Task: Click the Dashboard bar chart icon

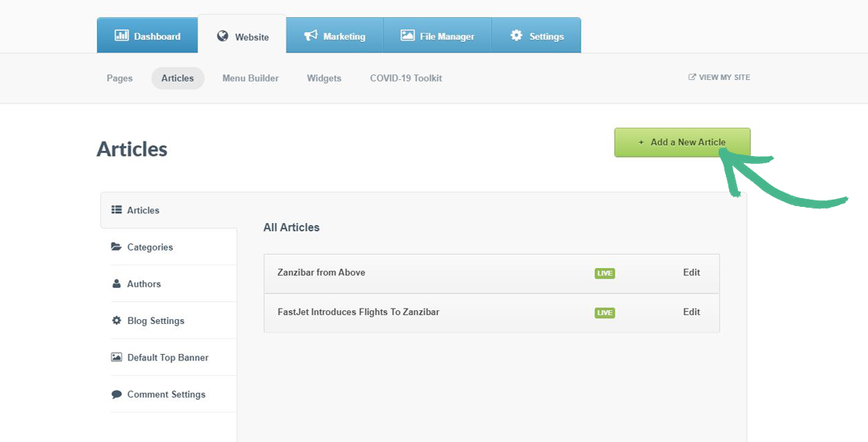Action: [122, 36]
